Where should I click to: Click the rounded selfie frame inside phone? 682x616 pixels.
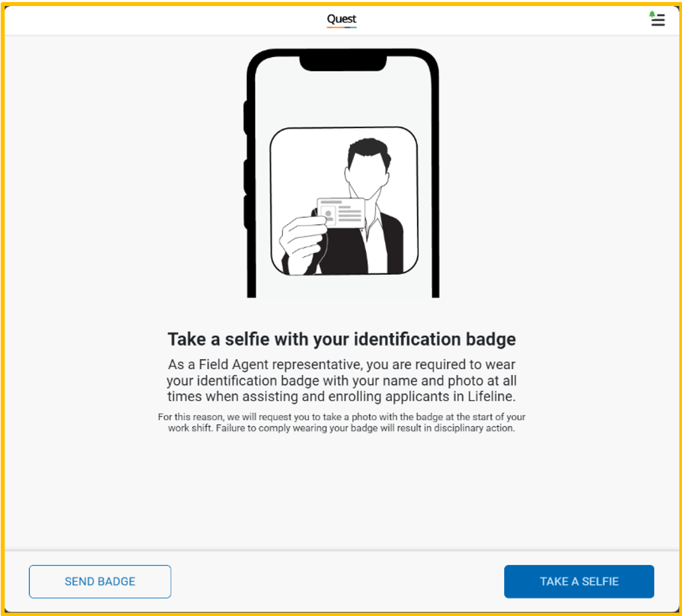point(344,201)
